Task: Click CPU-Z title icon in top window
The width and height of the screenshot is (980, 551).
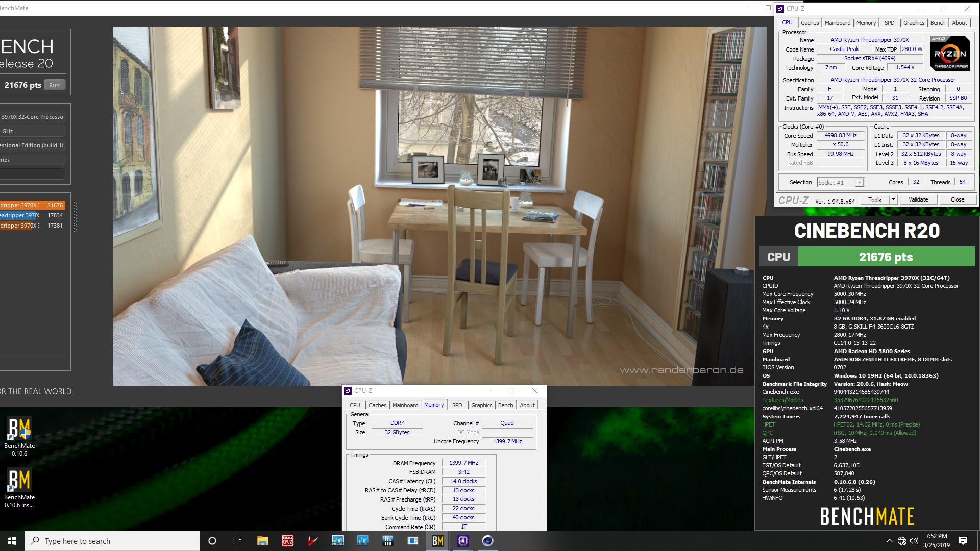Action: 780,8
